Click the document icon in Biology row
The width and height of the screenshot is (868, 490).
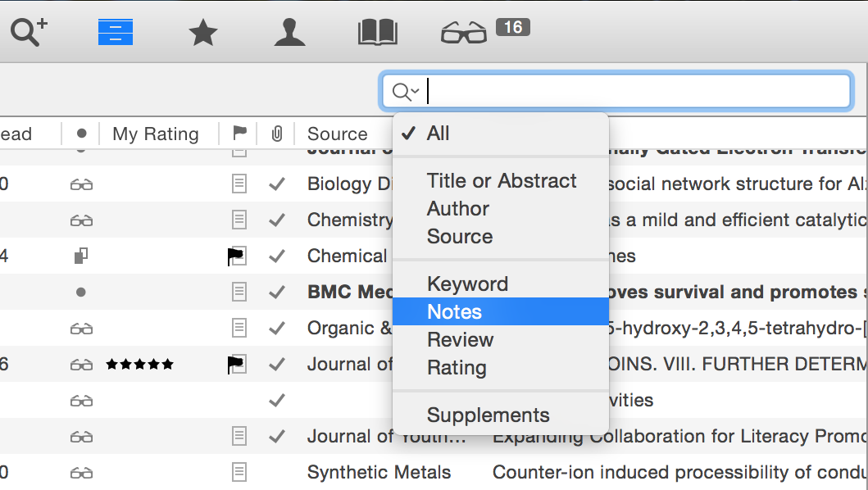[239, 184]
